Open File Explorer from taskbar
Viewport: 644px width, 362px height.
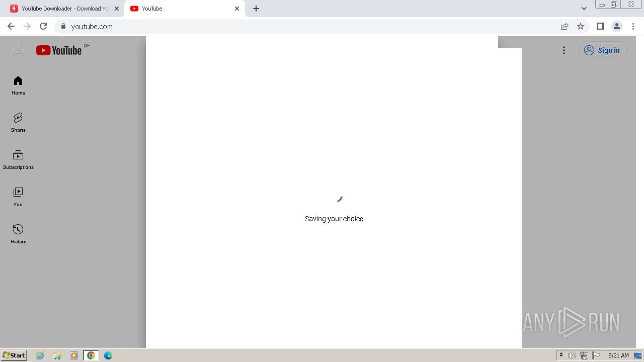57,355
